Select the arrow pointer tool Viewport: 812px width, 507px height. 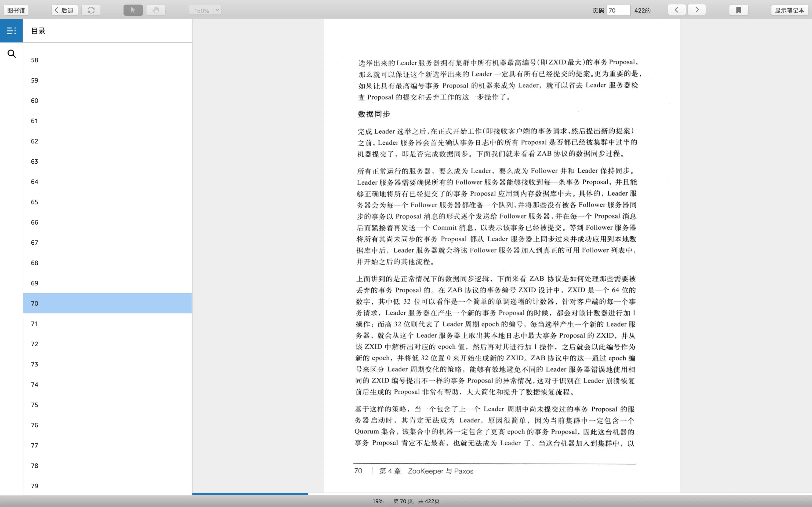(133, 10)
